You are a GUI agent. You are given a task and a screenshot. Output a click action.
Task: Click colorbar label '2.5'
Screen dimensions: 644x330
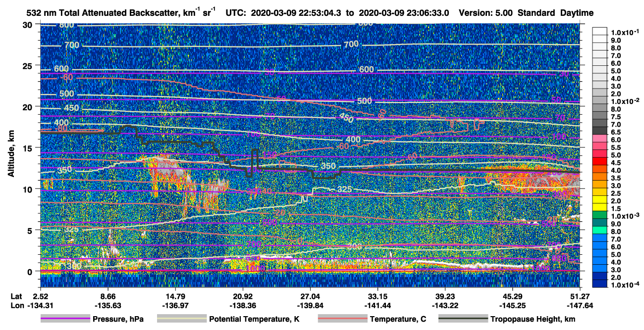point(616,193)
